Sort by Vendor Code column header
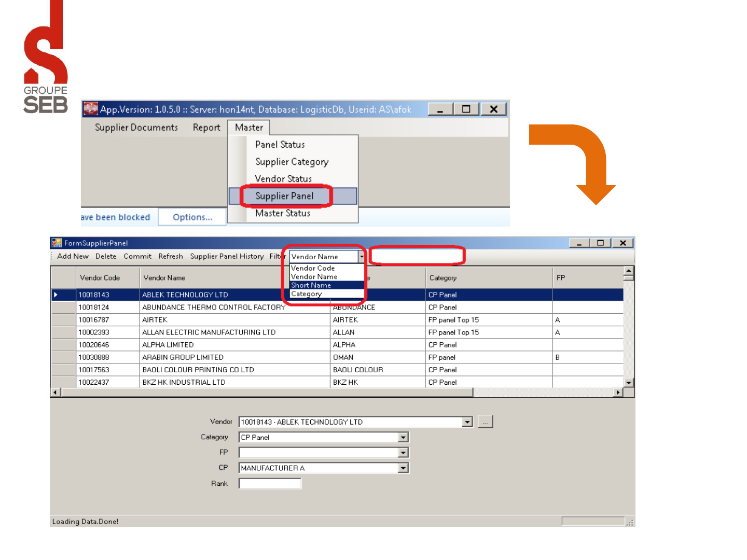 pyautogui.click(x=108, y=278)
